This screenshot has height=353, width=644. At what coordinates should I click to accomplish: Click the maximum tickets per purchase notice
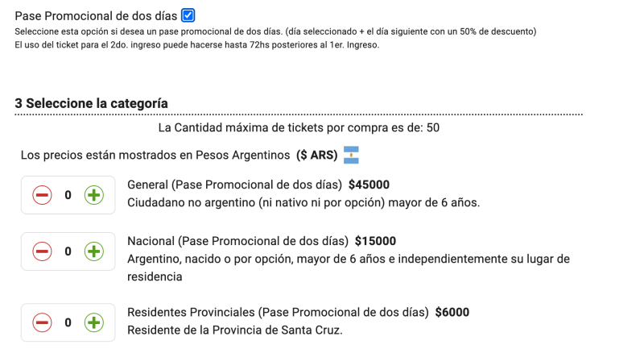[x=299, y=127]
